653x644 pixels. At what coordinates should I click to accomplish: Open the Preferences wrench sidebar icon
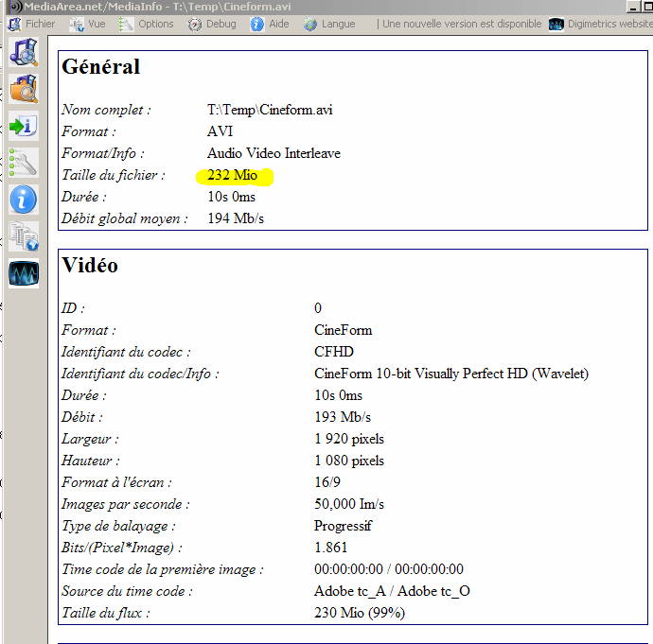24,163
